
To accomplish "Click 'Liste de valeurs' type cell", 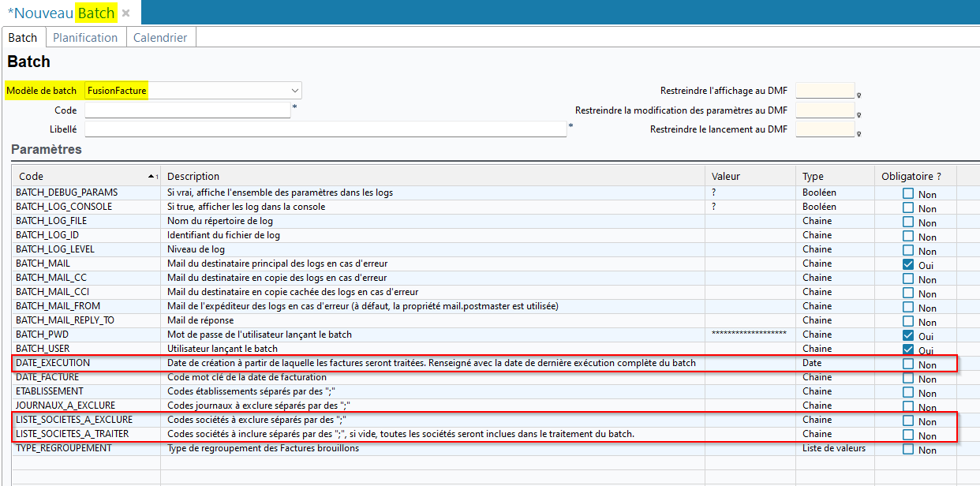I will click(x=834, y=448).
